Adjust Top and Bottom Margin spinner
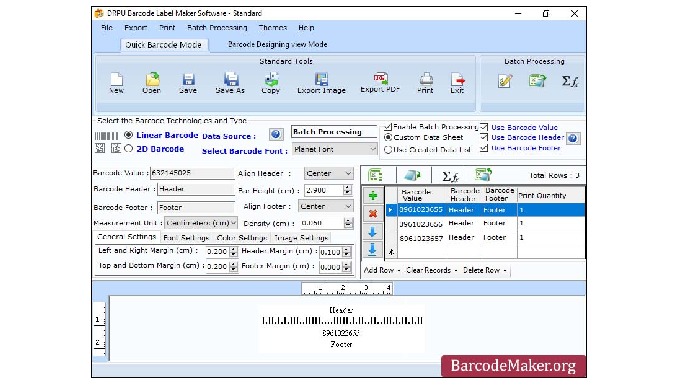Screen dimensions: 680x390 coord(233,266)
